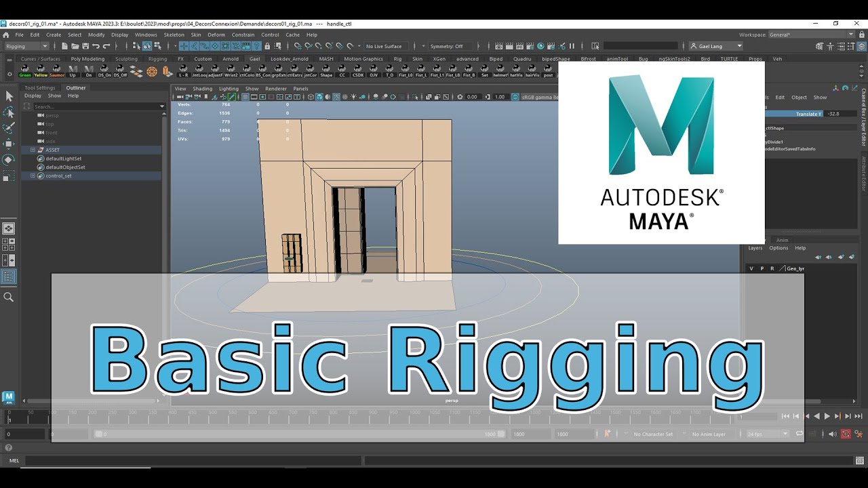This screenshot has width=868, height=488.
Task: Click the L-R shelf button
Action: (x=184, y=70)
